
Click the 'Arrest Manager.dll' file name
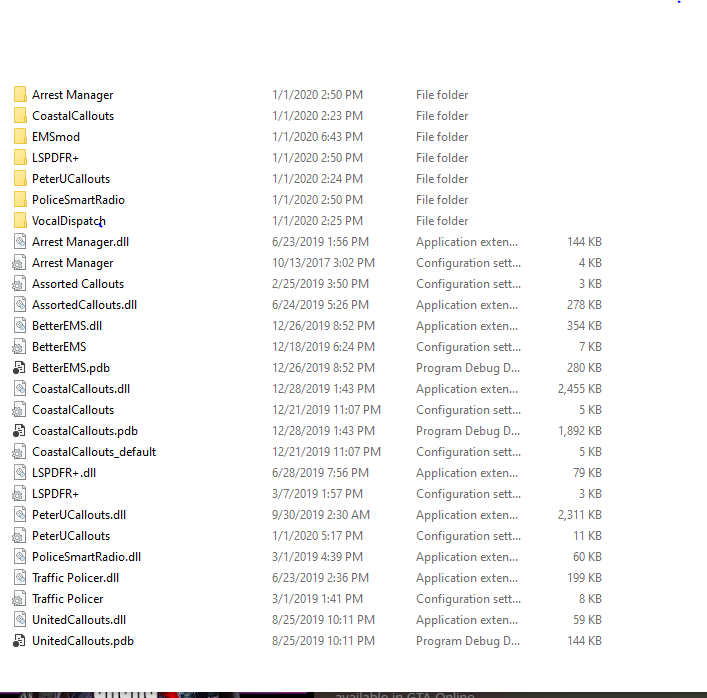click(x=80, y=242)
